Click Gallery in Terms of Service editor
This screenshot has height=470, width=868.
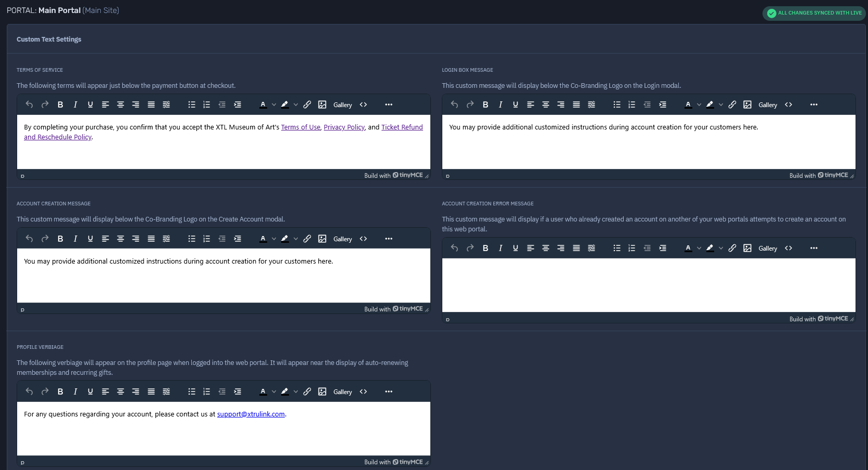(343, 105)
